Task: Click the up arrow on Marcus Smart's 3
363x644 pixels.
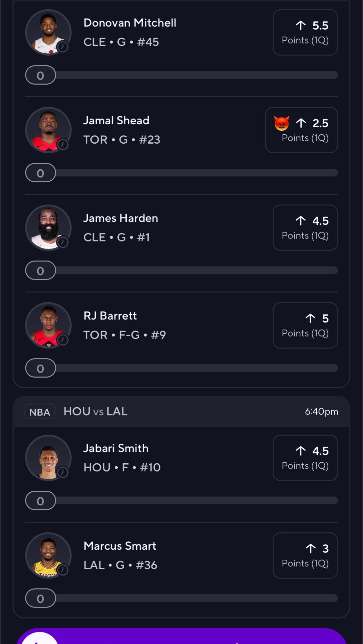Action: pos(311,548)
